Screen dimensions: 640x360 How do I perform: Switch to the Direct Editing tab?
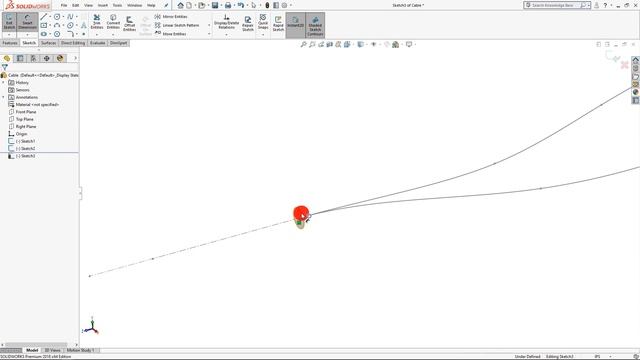pyautogui.click(x=73, y=43)
